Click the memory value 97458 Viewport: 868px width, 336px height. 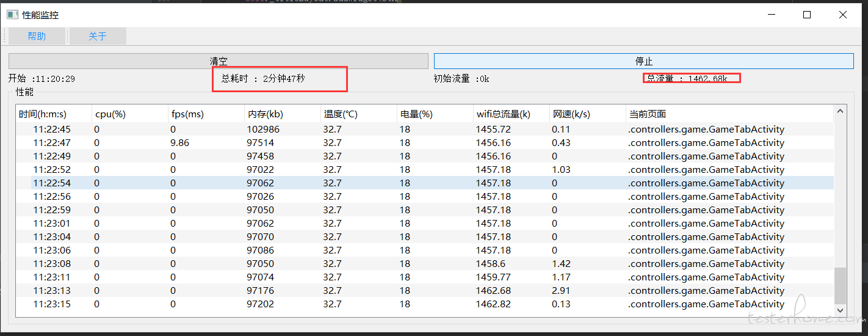pos(261,156)
